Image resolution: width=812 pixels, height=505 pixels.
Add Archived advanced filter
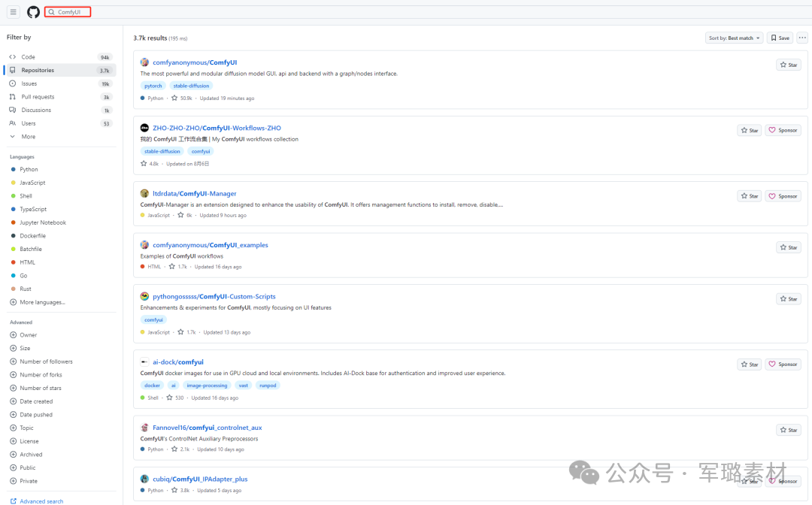pyautogui.click(x=31, y=455)
